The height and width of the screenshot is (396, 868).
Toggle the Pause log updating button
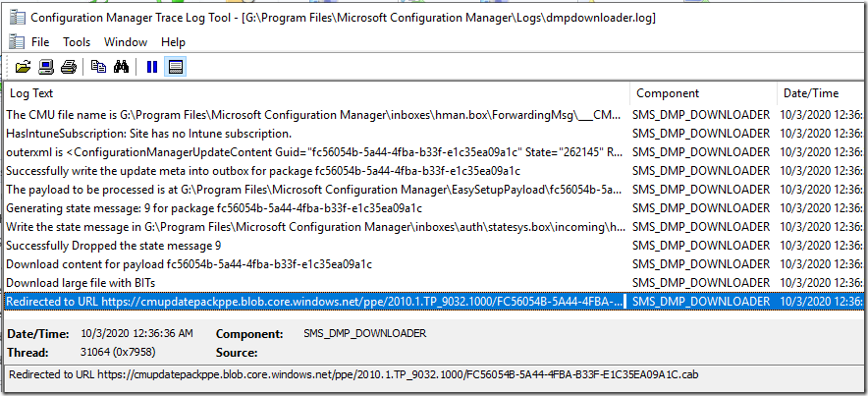[152, 67]
